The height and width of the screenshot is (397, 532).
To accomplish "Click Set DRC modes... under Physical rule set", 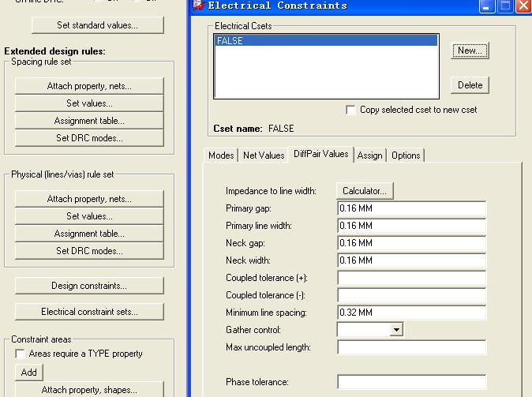I will pos(89,251).
